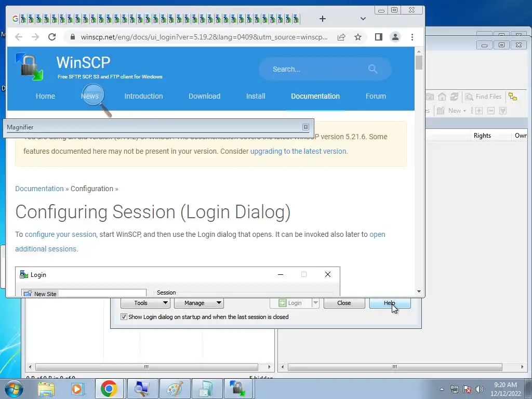
Task: Select the Documentation nav item
Action: [x=315, y=96]
